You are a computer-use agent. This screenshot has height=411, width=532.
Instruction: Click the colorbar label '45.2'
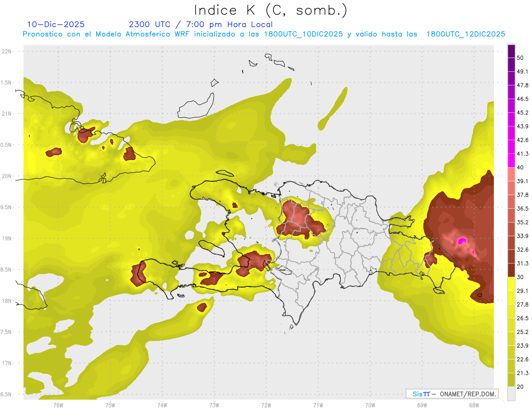523,113
